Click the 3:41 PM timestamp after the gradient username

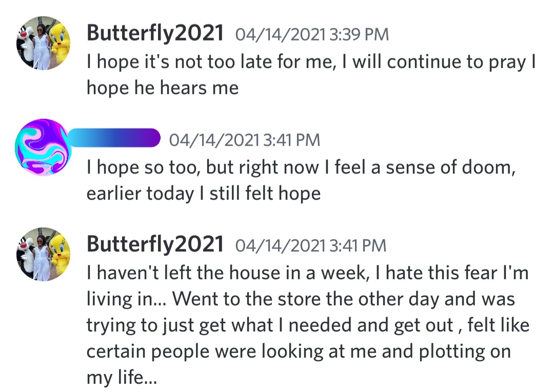(244, 140)
